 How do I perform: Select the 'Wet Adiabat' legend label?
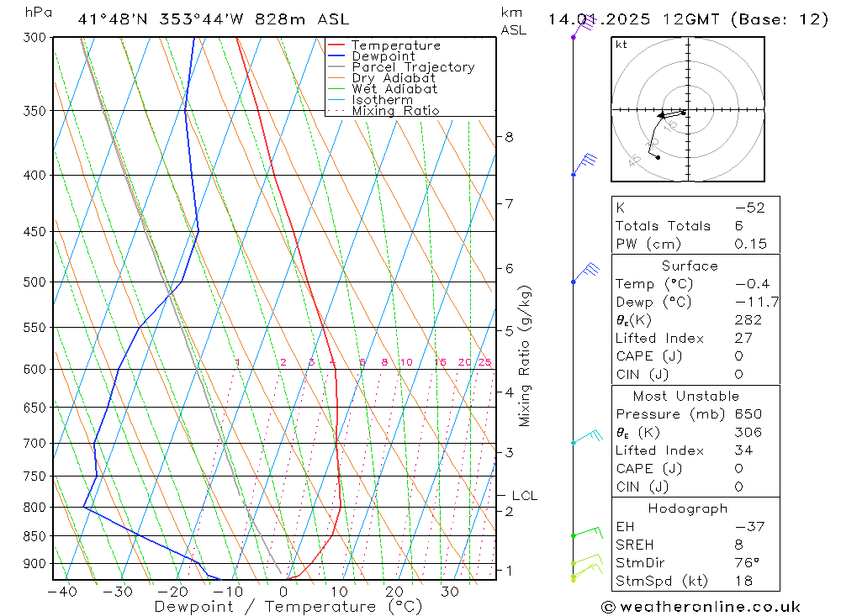tap(394, 89)
